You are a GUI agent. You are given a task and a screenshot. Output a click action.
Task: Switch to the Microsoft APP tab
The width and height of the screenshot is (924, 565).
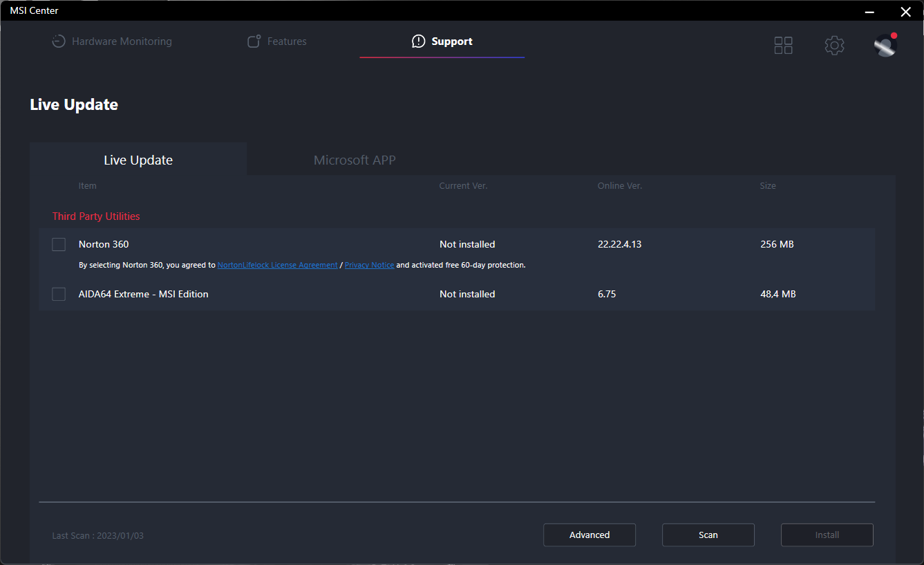tap(355, 160)
